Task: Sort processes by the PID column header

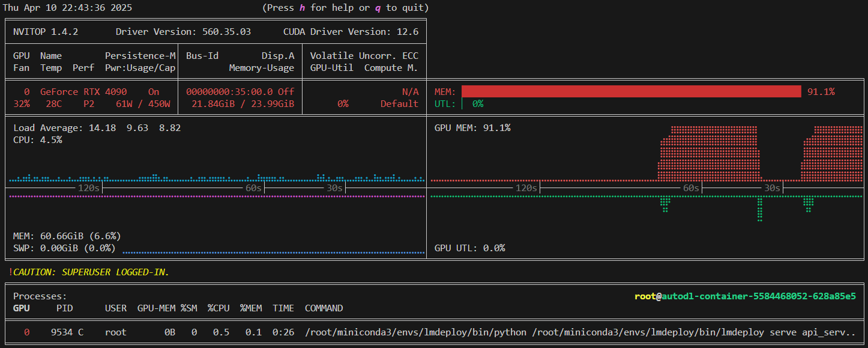Action: 64,308
